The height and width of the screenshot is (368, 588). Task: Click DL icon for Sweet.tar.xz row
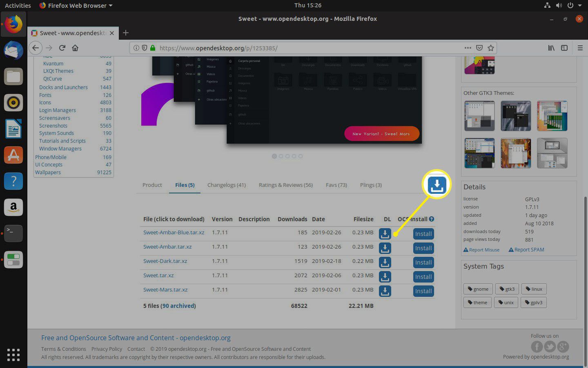(385, 277)
